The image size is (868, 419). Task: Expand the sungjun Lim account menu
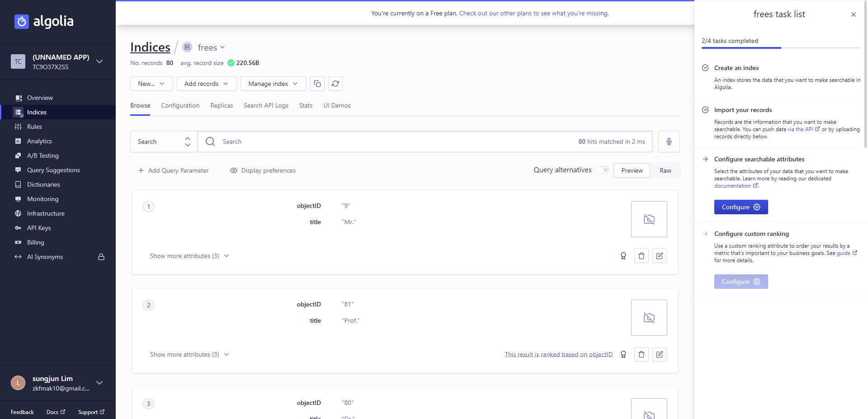click(58, 383)
